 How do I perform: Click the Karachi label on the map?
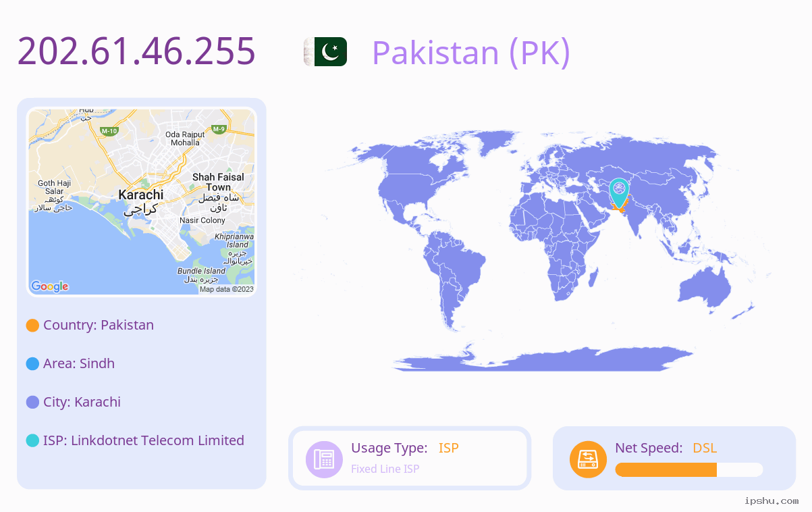click(x=141, y=195)
